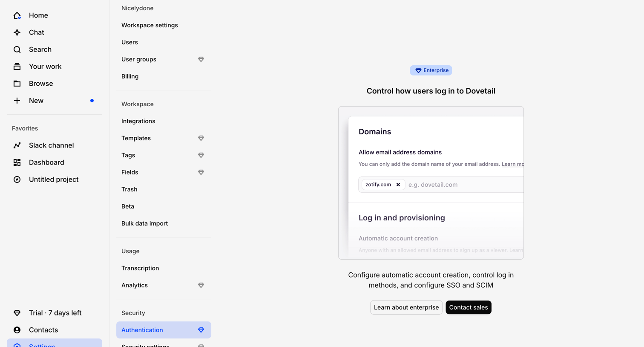The image size is (644, 347).
Task: Click the Slack channel favorite icon
Action: (x=17, y=145)
